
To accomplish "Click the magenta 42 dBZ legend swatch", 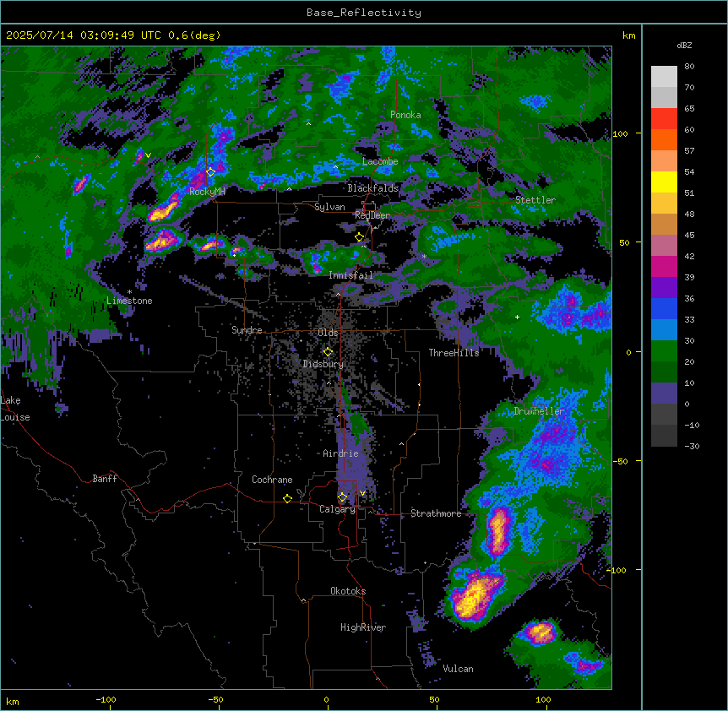I will point(664,267).
